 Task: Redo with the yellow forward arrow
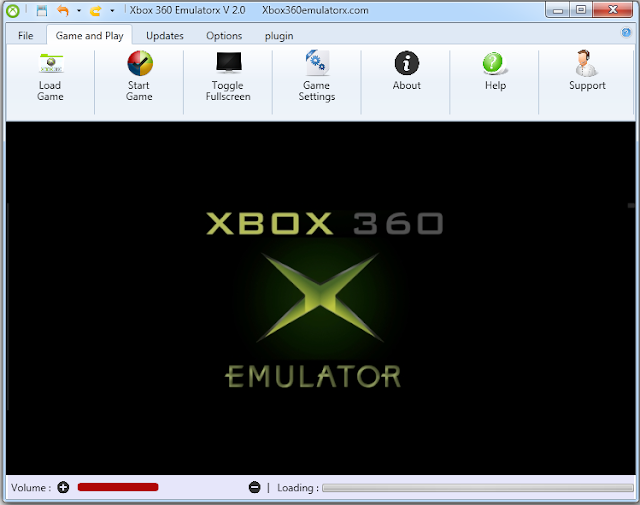pos(96,11)
